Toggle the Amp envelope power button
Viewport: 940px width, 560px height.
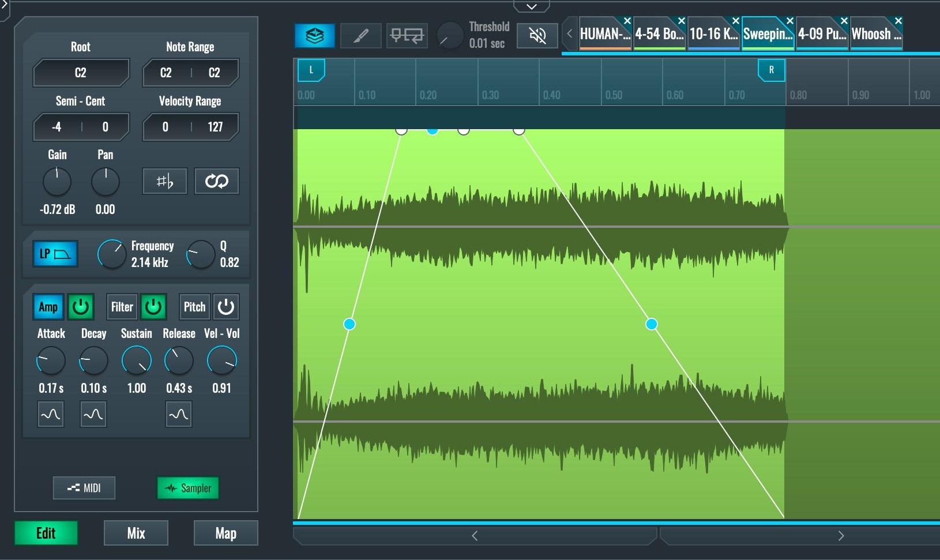pyautogui.click(x=81, y=307)
